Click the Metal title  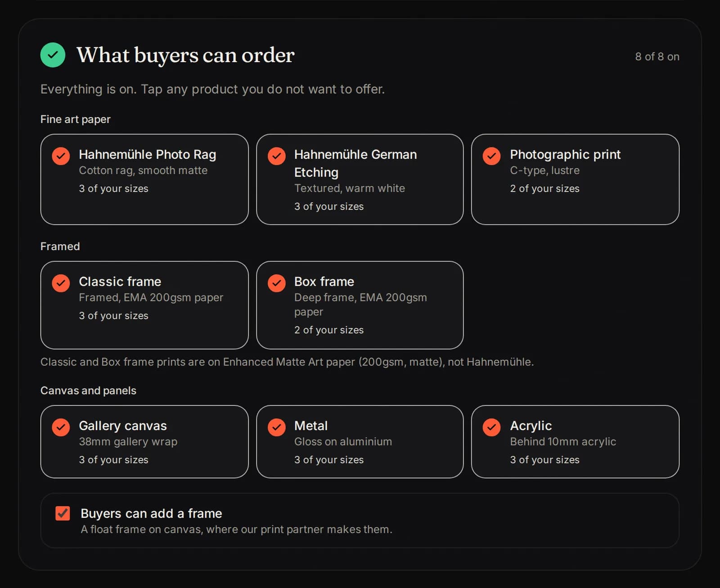pyautogui.click(x=311, y=426)
